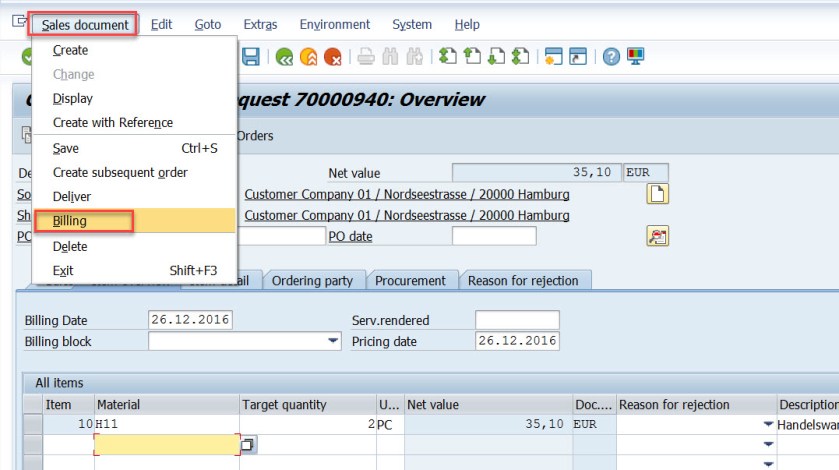Open the Edit menu
Screen dimensions: 839x470
(161, 25)
